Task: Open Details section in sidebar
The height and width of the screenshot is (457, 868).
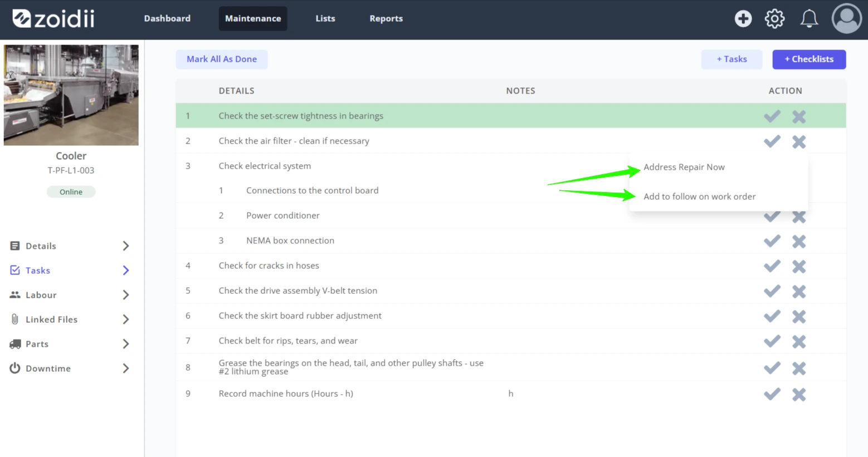Action: point(41,246)
